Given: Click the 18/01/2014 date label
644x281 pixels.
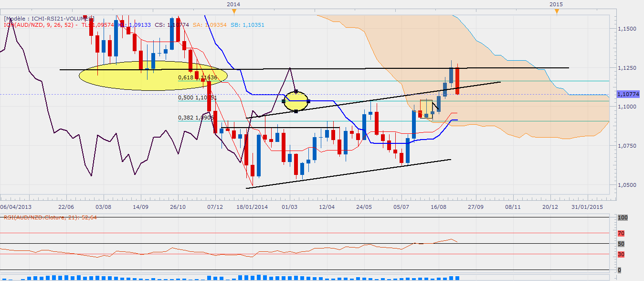Looking at the screenshot, I should [253, 206].
